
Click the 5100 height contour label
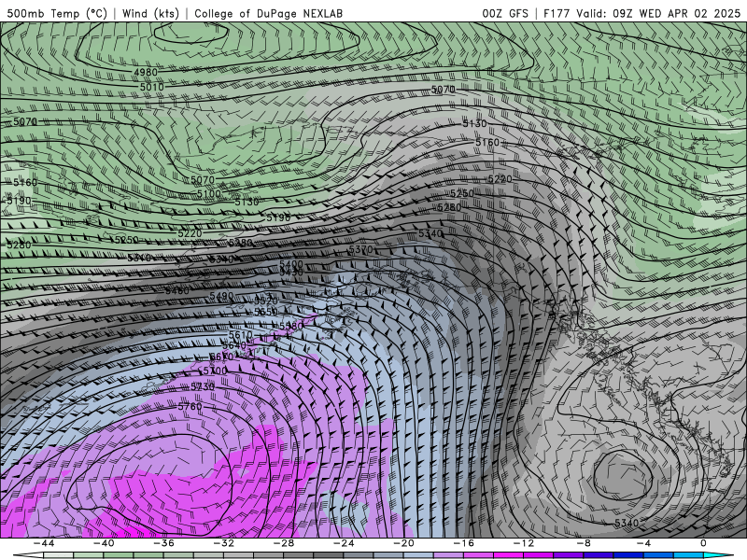click(208, 194)
